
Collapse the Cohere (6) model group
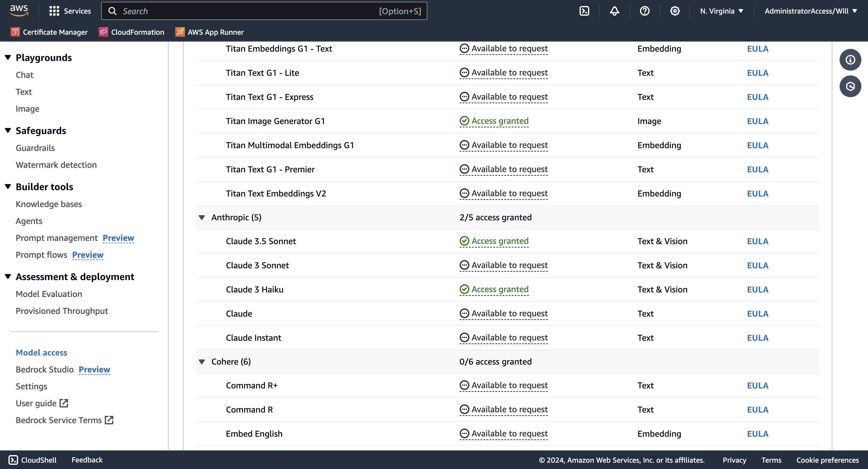(202, 362)
